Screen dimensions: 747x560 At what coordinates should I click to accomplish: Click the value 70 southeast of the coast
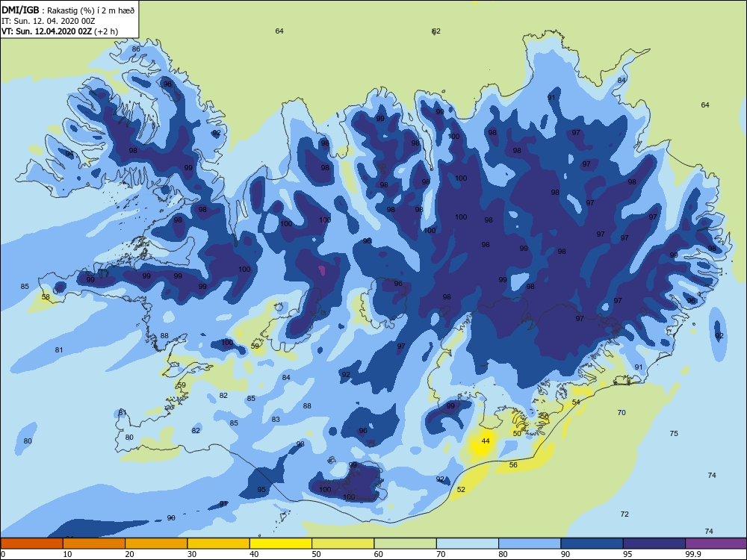pyautogui.click(x=622, y=412)
